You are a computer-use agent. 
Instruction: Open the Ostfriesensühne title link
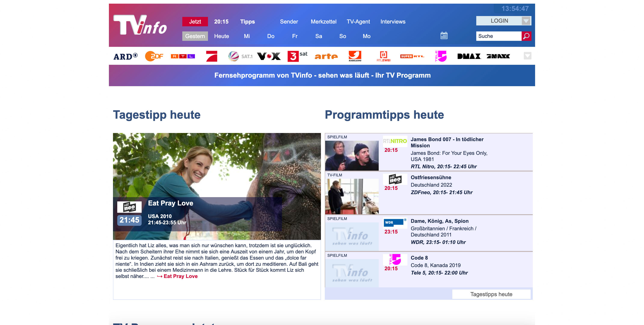pos(431,177)
